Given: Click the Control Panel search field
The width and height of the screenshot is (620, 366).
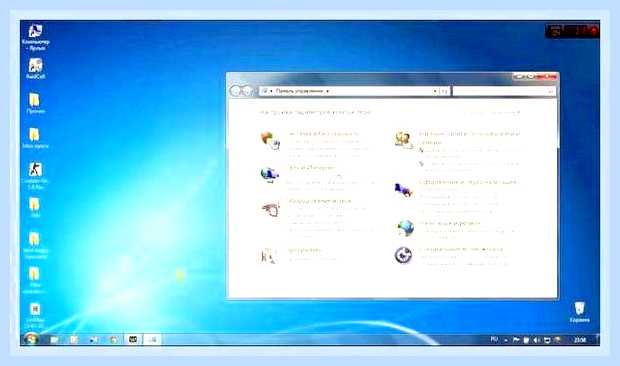Looking at the screenshot, I should 504,91.
